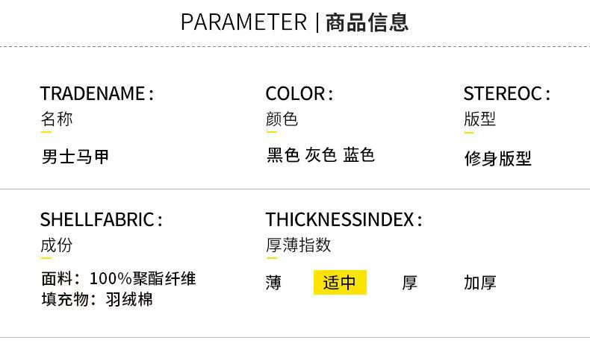590x364 pixels.
Task: Select the 填充物：羽绒棉 line
Action: [97, 300]
